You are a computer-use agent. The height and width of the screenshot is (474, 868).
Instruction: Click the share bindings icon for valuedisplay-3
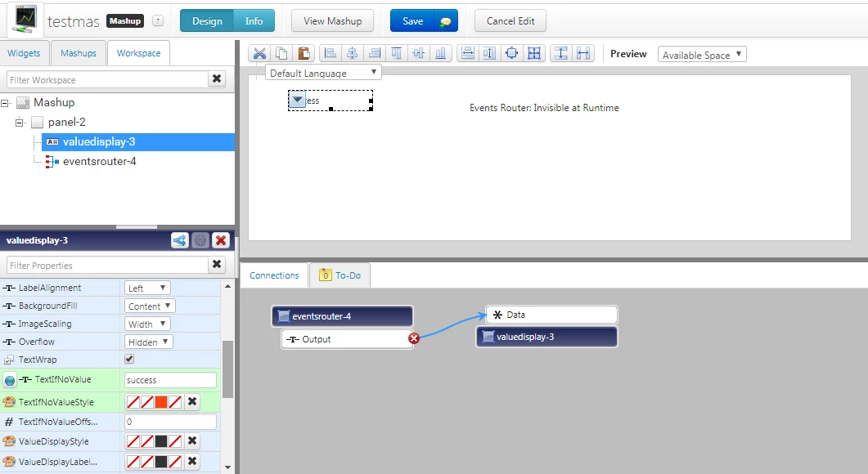pos(180,240)
